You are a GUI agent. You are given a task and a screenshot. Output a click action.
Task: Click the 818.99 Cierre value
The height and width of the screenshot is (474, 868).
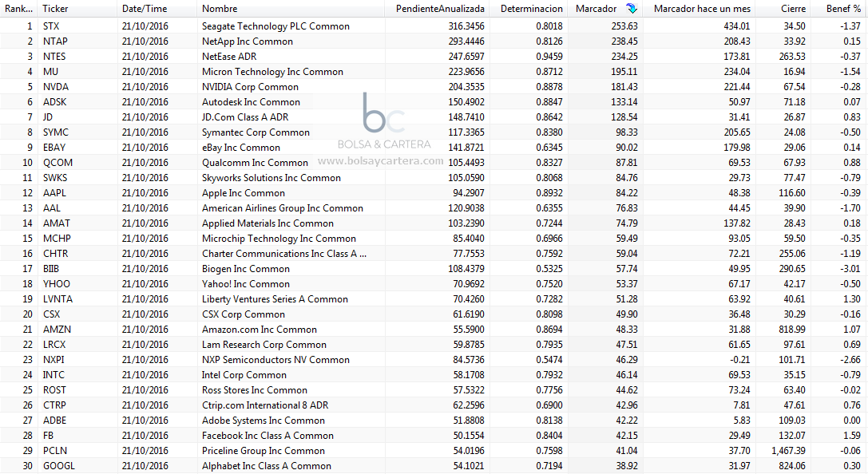point(792,329)
